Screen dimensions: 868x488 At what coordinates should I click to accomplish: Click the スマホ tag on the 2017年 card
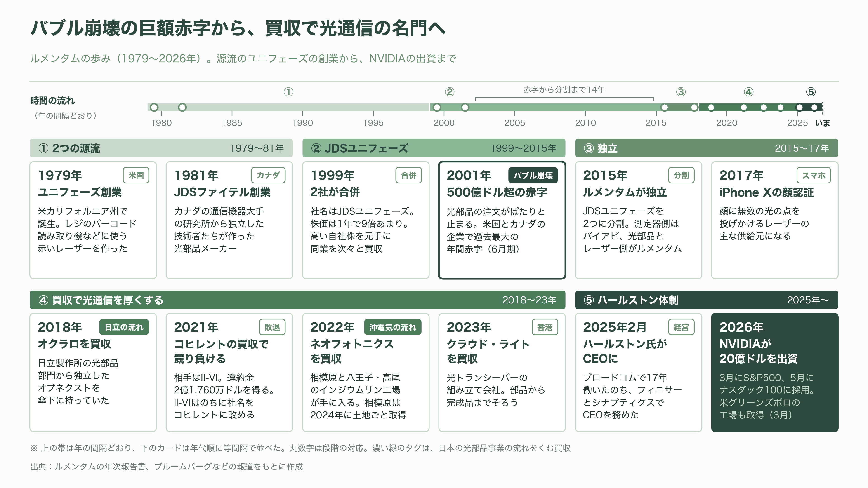click(814, 175)
